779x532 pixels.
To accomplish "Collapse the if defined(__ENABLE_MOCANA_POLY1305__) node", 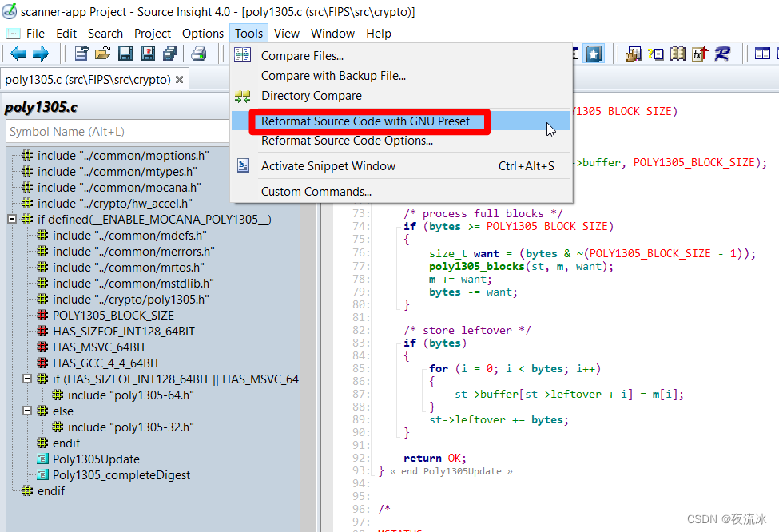I will pyautogui.click(x=13, y=219).
